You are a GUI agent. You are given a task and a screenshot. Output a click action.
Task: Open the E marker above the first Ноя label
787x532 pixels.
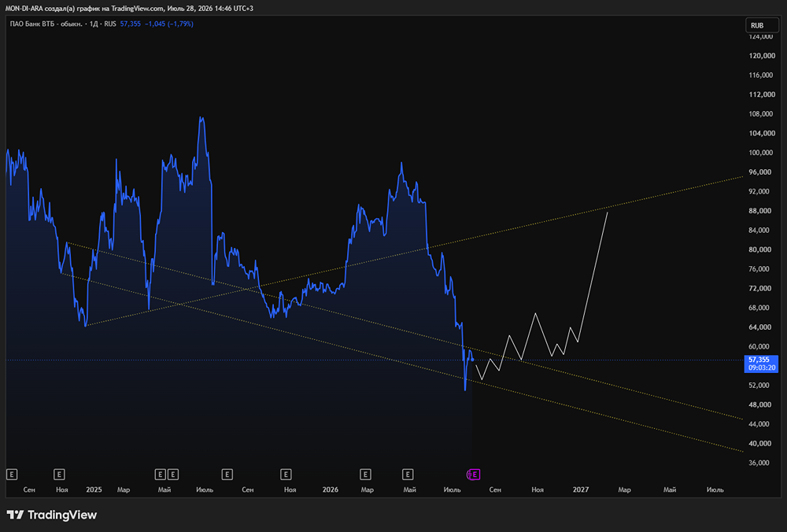tap(59, 475)
